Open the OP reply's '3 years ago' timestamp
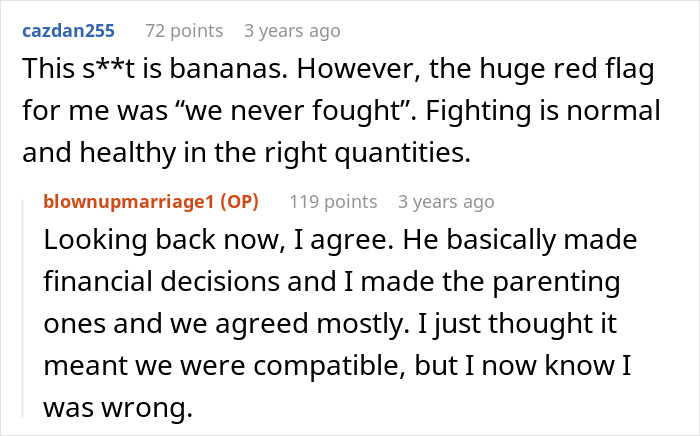700x436 pixels. pos(446,202)
